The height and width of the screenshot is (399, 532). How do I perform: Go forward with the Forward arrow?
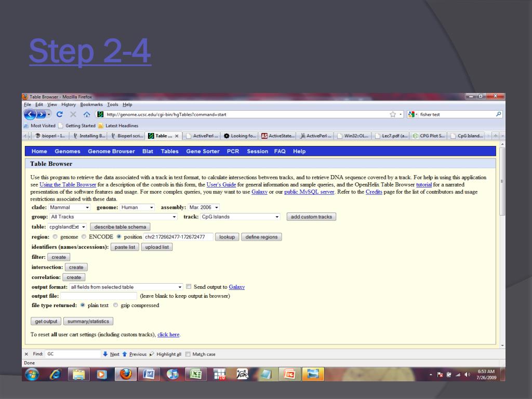(41, 114)
